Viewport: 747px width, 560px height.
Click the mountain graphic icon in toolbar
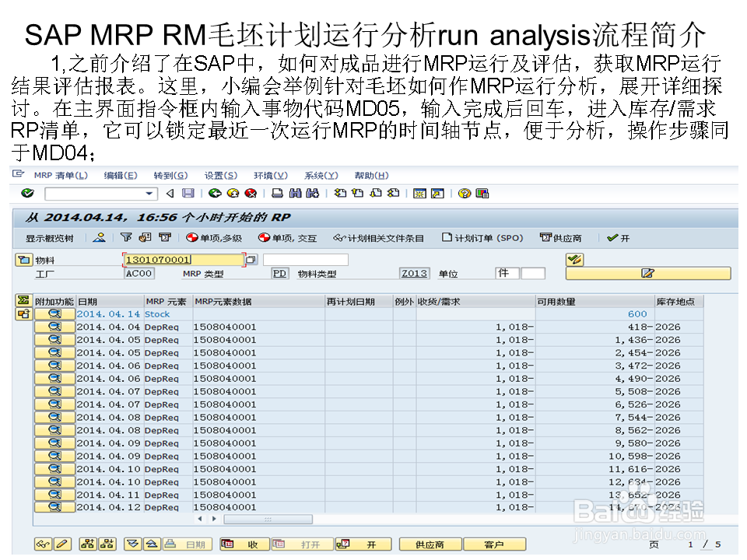tap(99, 237)
